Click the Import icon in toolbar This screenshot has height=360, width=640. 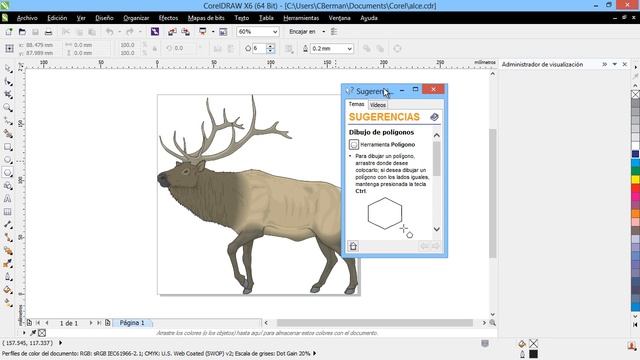click(x=172, y=32)
